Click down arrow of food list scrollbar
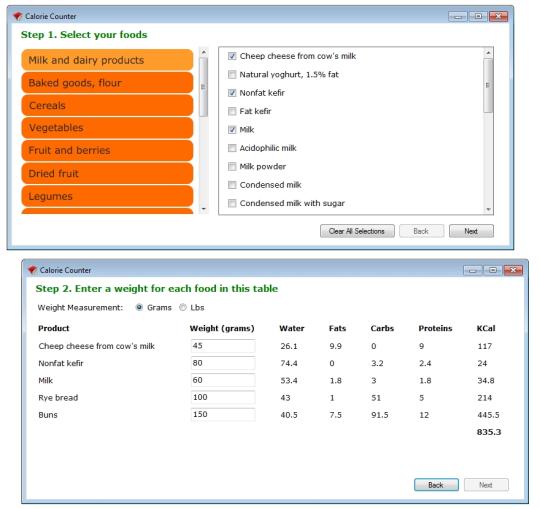Screen dimensions: 540x509 (488, 209)
